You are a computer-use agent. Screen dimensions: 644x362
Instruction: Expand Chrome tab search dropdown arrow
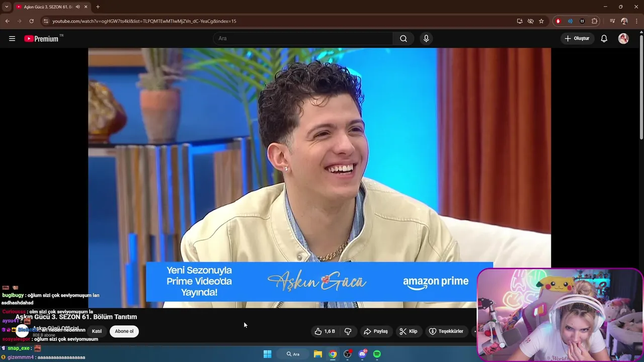coord(7,7)
